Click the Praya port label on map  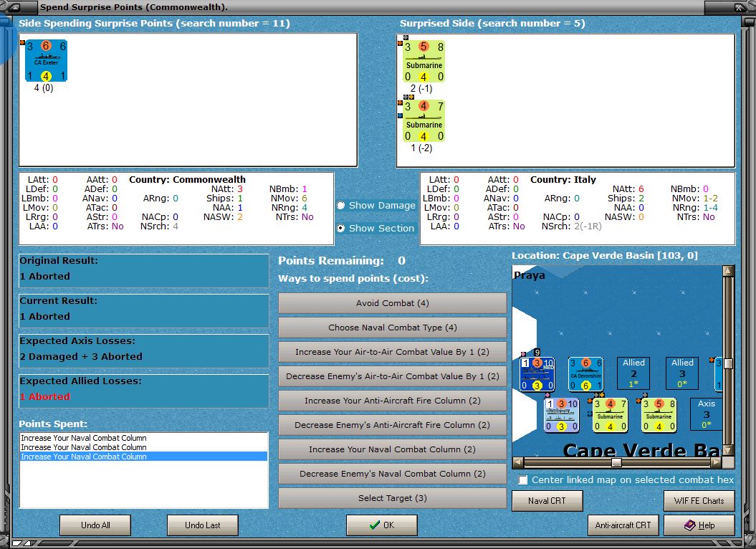pyautogui.click(x=529, y=275)
